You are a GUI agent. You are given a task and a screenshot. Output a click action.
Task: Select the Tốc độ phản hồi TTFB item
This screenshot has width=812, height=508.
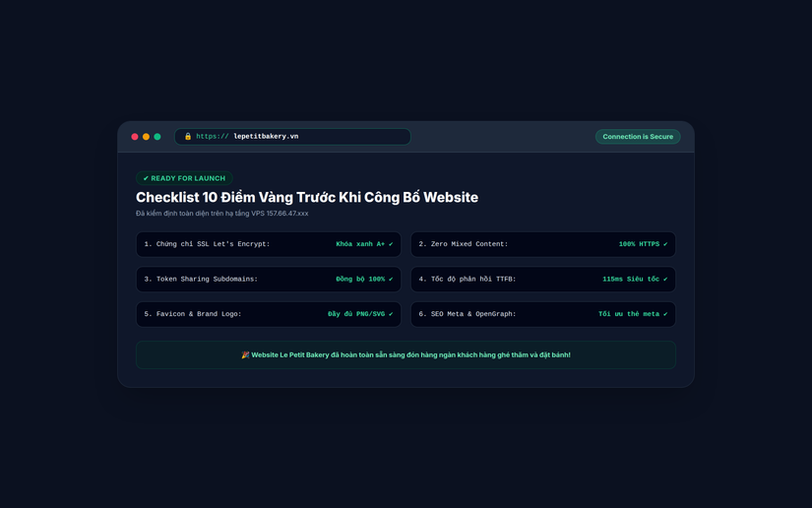543,280
